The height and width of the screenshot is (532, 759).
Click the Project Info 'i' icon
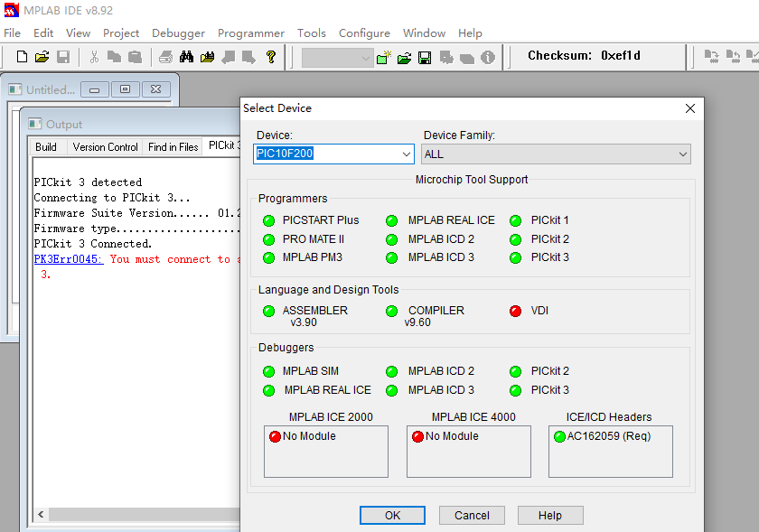point(488,58)
